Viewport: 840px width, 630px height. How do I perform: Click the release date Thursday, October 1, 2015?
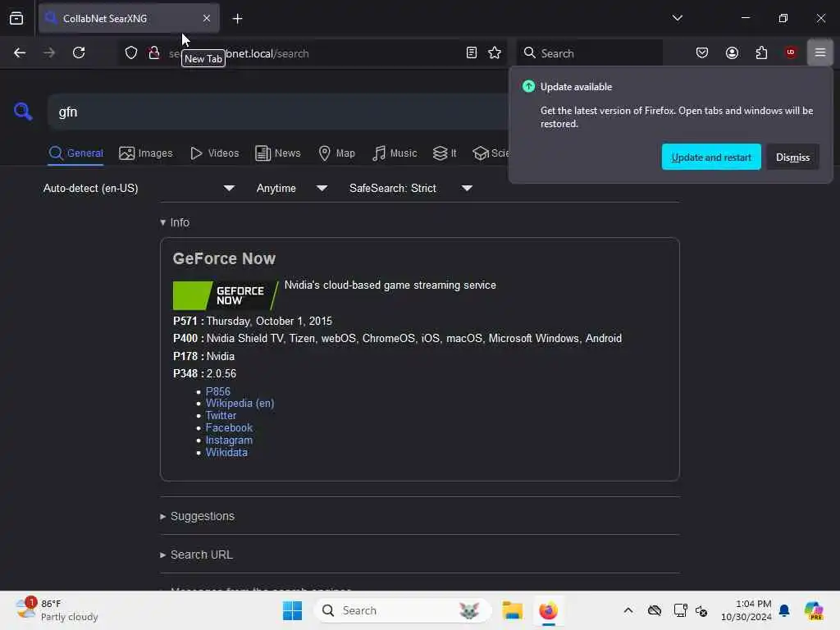point(269,321)
